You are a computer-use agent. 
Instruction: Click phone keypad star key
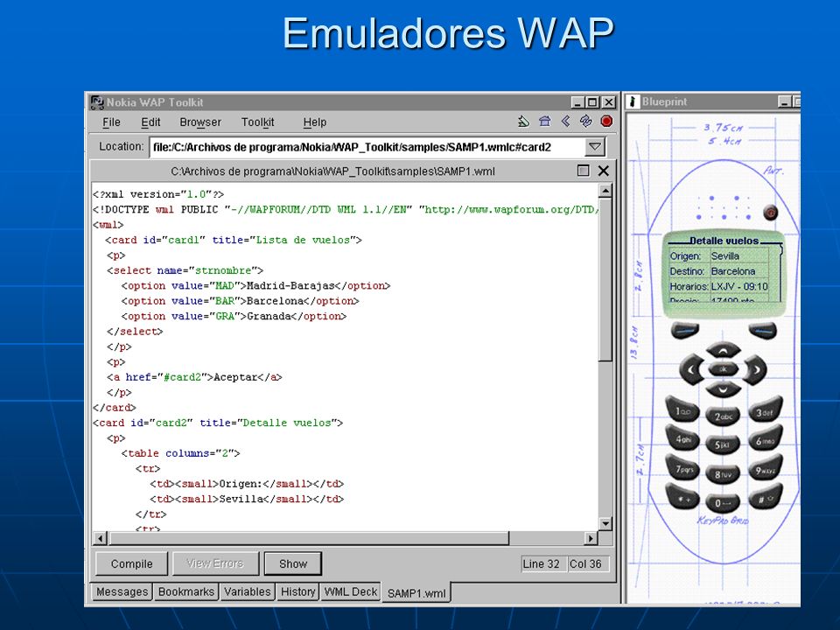pyautogui.click(x=682, y=498)
